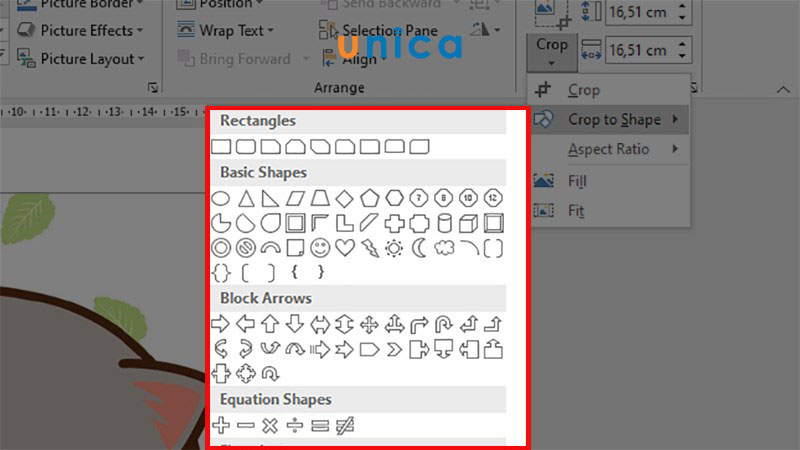800x450 pixels.
Task: Expand the Aspect Ratio submenu
Action: click(x=610, y=149)
